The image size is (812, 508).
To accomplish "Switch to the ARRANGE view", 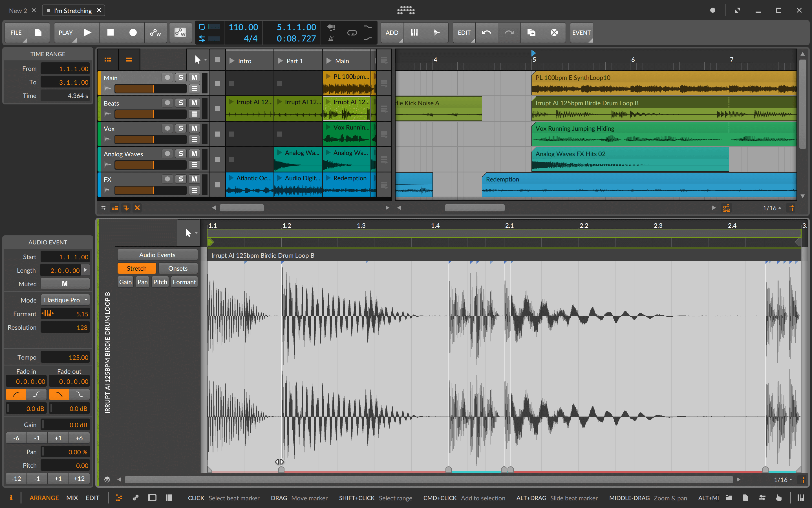I will click(44, 498).
